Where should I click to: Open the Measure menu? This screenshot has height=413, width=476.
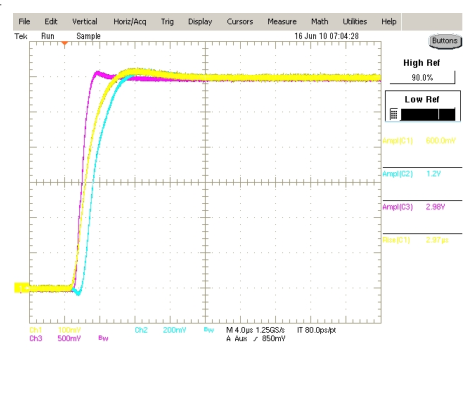click(282, 22)
